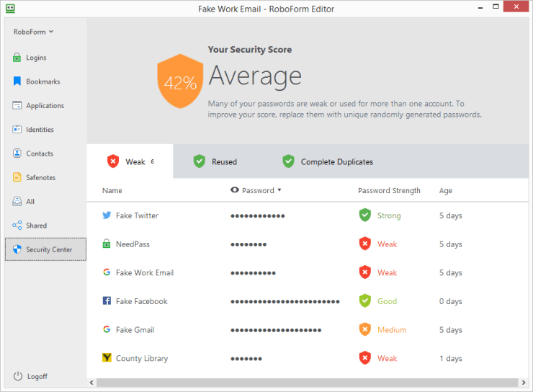Expand the RoboForm dropdown menu
Viewport: 533px width, 392px height.
(x=33, y=32)
